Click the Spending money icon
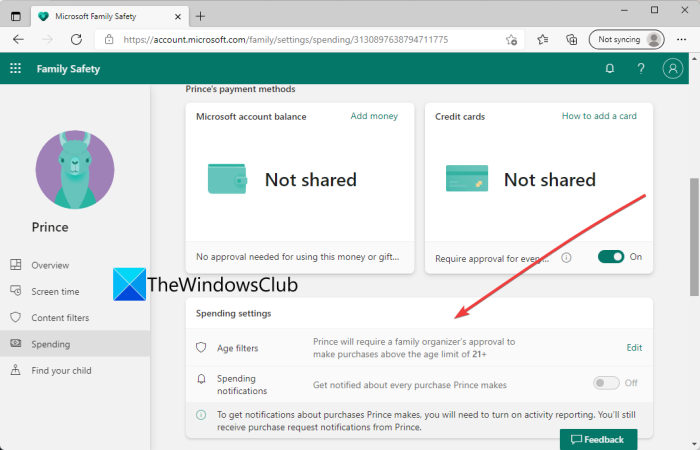This screenshot has width=700, height=450. pos(16,343)
